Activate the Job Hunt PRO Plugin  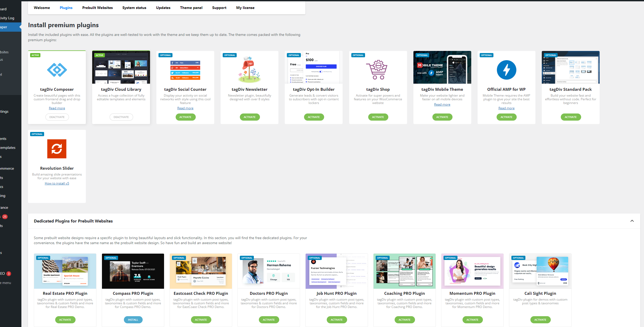[x=337, y=320]
